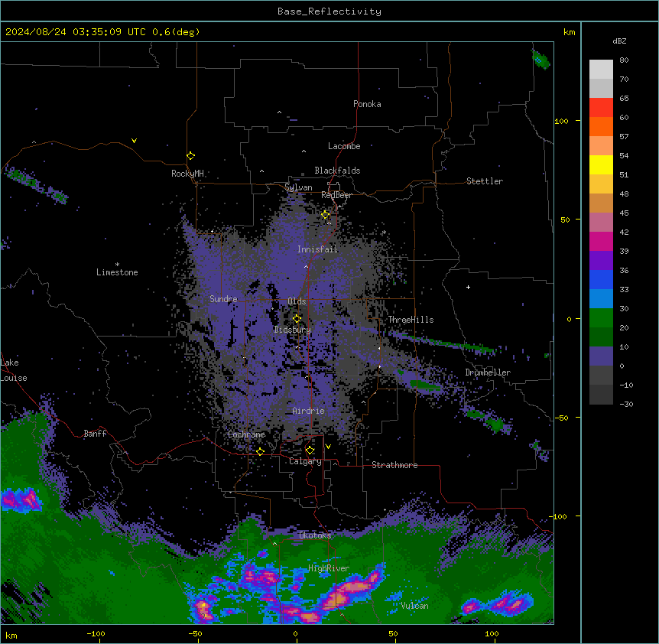Click the Cochrane town label
Viewport: 659px width, 644px height.
point(246,434)
